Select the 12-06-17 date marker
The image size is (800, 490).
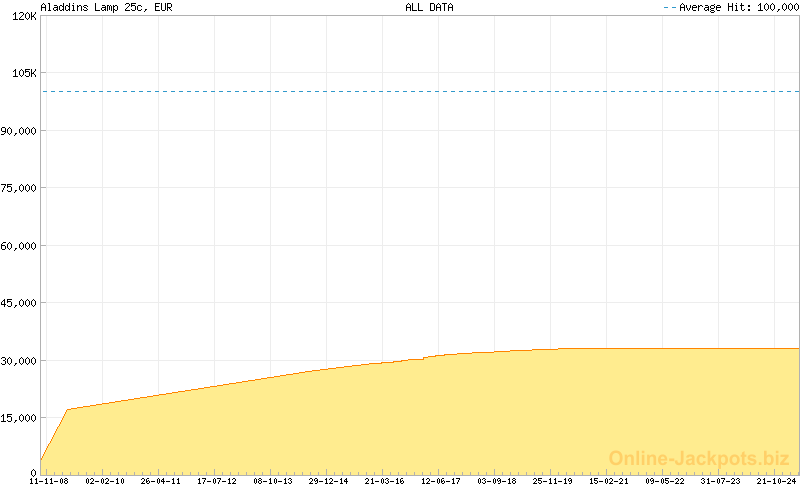[x=441, y=481]
